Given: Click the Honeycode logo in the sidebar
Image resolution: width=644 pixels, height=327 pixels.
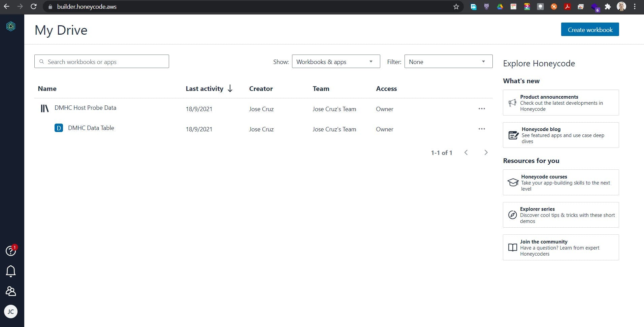Looking at the screenshot, I should (11, 26).
